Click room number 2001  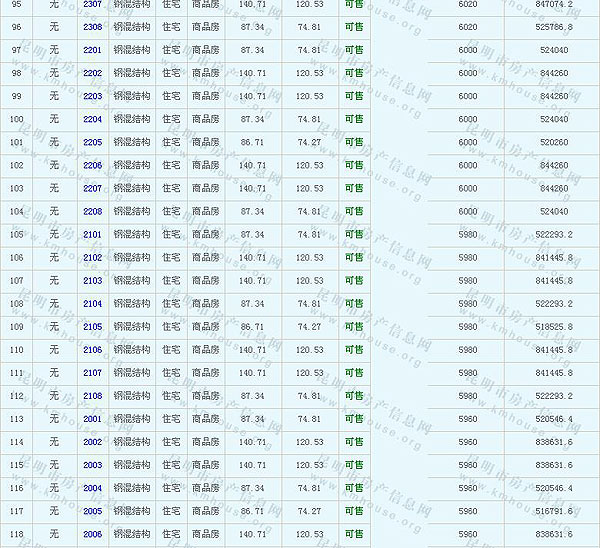point(92,419)
